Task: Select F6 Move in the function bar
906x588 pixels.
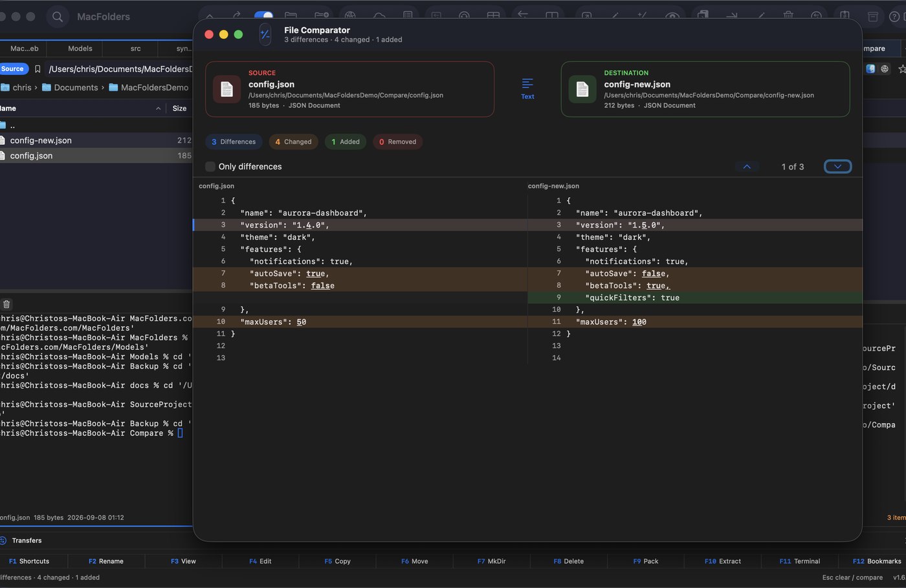Action: tap(414, 561)
